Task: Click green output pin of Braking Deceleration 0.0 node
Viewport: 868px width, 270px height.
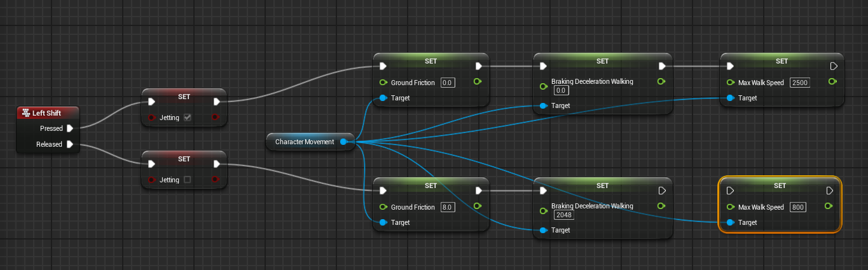Action: pos(661,81)
